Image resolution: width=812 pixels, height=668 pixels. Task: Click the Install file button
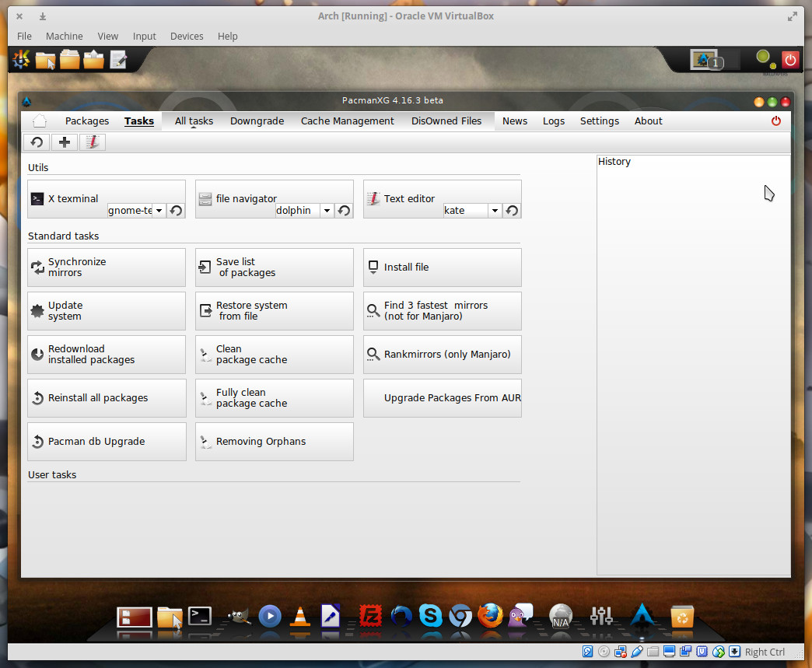click(443, 268)
